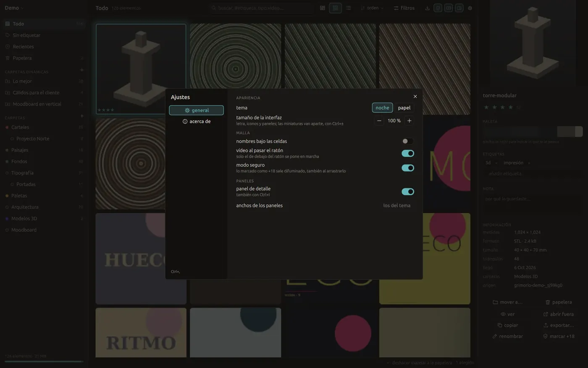Select the noche theme
Screen dimensions: 588x368
click(382, 108)
